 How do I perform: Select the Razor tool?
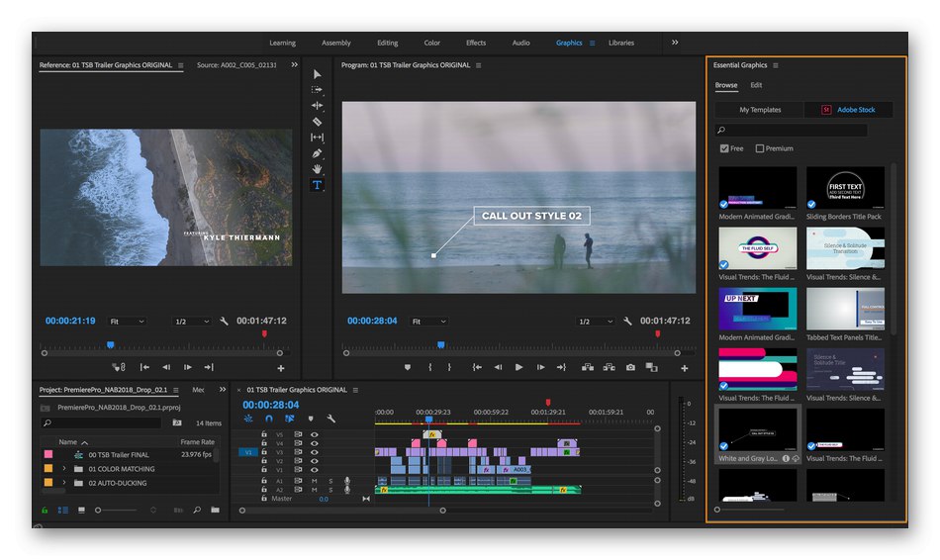[317, 122]
